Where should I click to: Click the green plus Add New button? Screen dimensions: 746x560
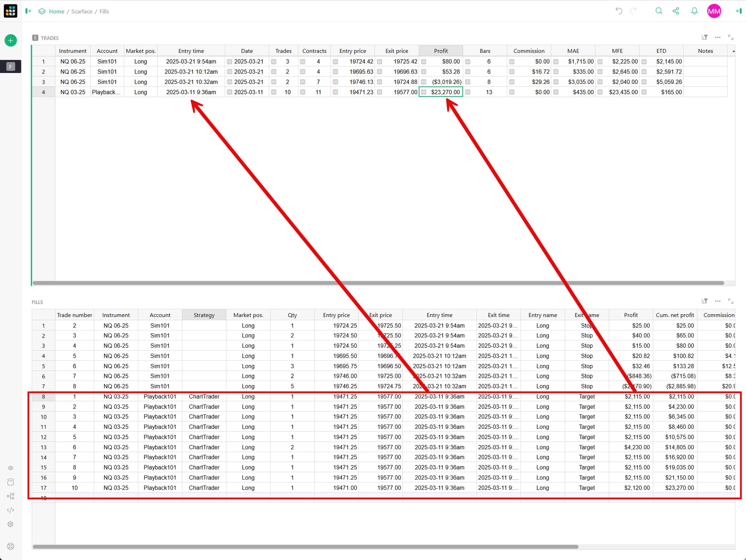tap(10, 40)
